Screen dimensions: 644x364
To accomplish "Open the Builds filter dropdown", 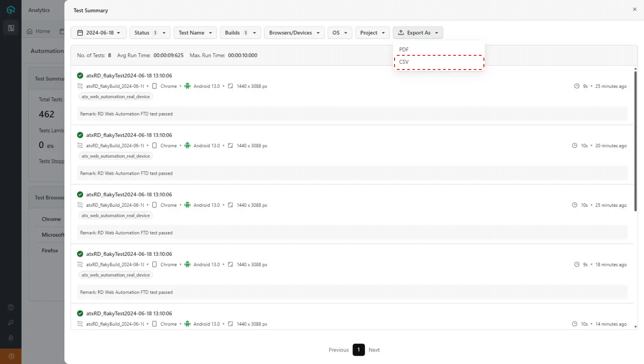I will click(x=240, y=32).
